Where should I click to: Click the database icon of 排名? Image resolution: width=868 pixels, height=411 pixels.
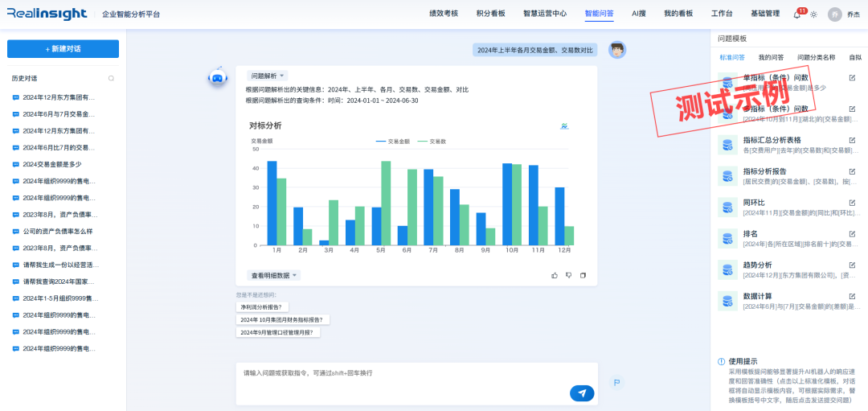pyautogui.click(x=727, y=238)
